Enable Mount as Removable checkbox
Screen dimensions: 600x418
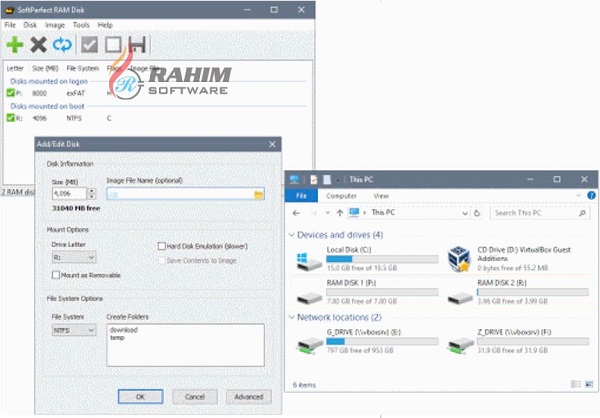56,275
